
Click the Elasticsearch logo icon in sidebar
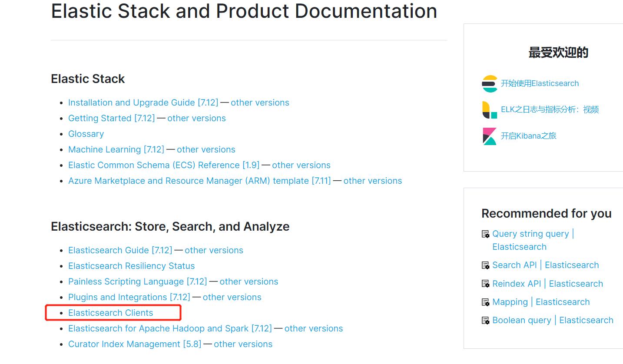[490, 84]
